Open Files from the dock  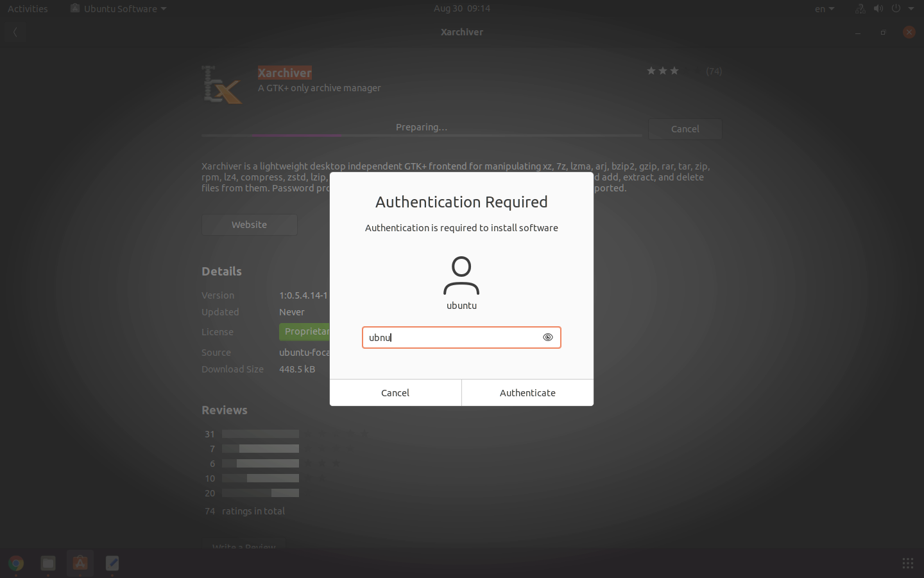pos(48,563)
